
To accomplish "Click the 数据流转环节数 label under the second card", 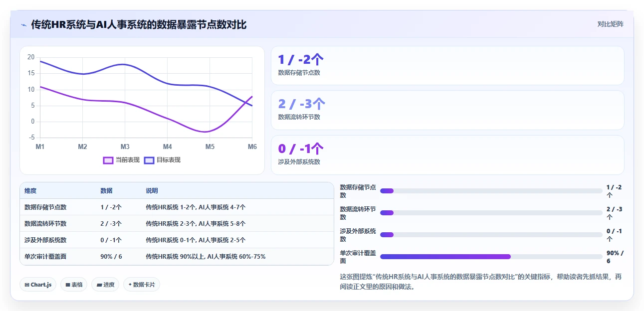I will 299,117.
